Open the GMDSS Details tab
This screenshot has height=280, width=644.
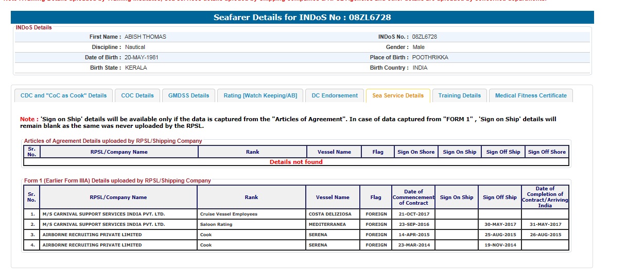coord(189,95)
